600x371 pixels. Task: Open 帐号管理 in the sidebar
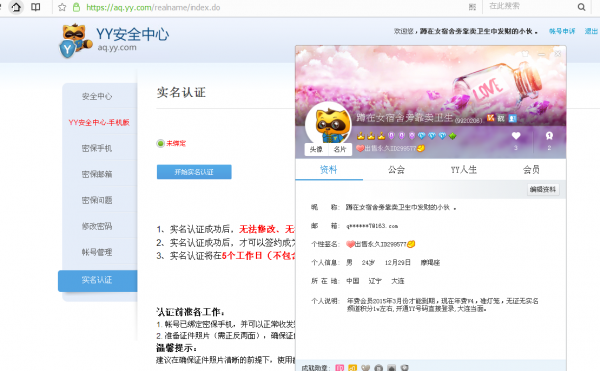tap(97, 252)
